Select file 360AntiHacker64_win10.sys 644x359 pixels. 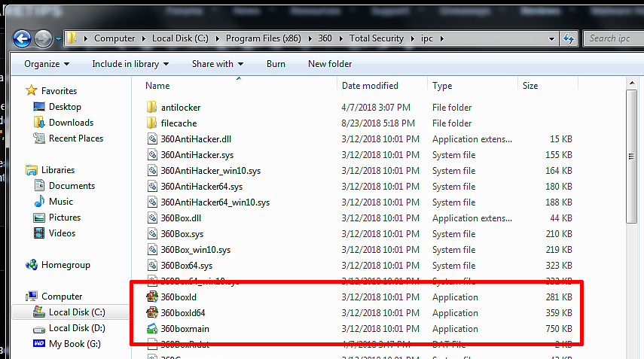point(215,202)
